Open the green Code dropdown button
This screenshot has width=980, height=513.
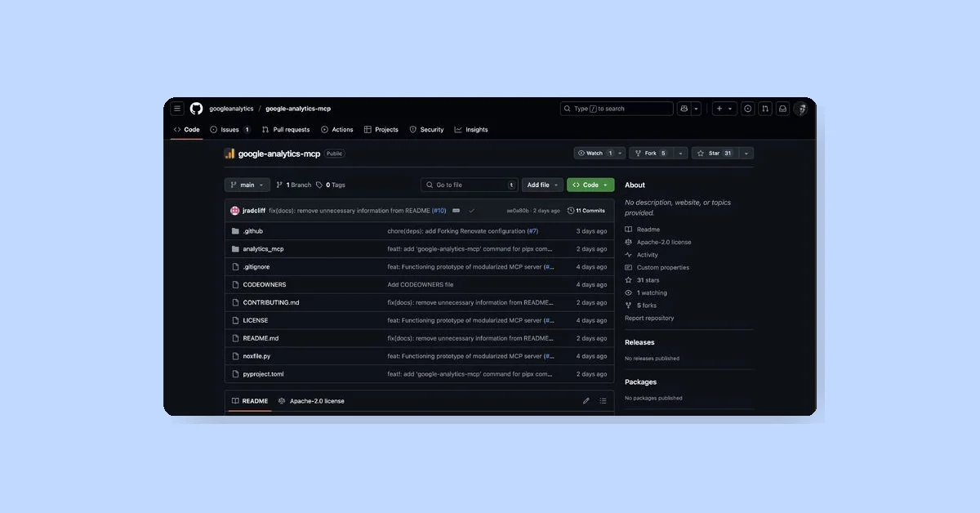click(590, 185)
